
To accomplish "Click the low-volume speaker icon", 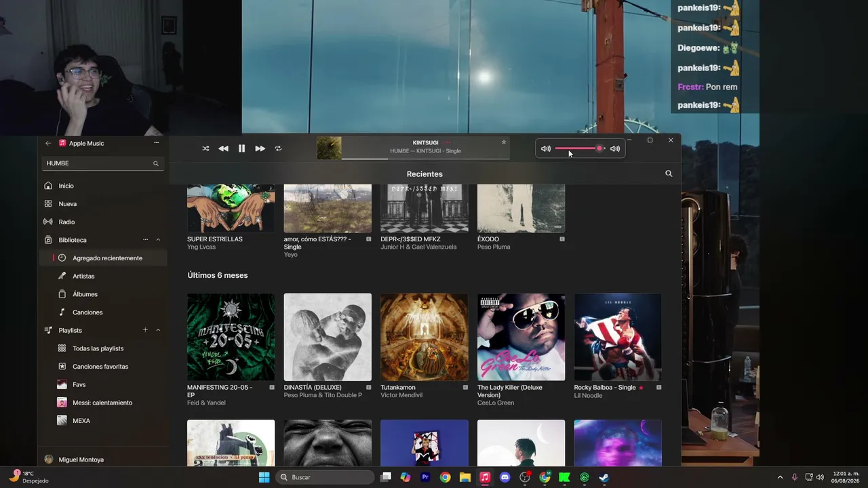I will [x=546, y=148].
